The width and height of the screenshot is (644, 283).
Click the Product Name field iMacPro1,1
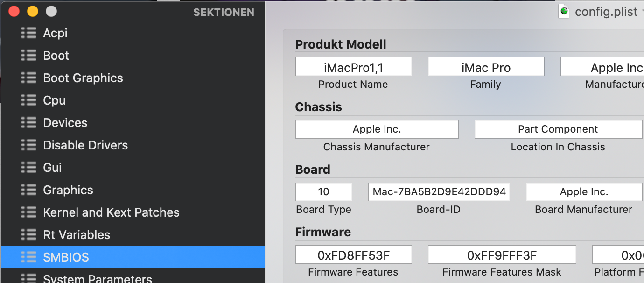click(353, 67)
